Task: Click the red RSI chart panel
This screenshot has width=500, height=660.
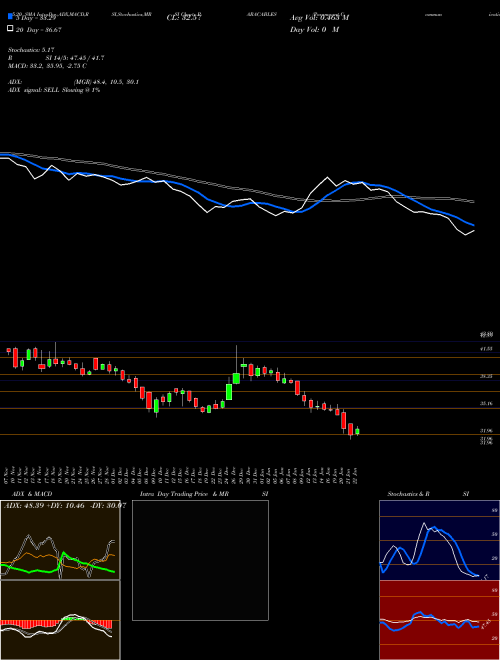Action: click(x=439, y=620)
